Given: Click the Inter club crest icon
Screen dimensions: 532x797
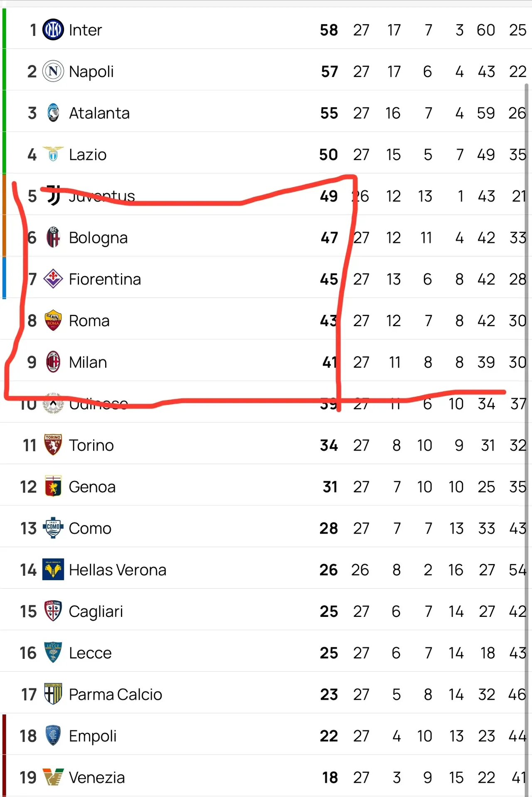Looking at the screenshot, I should pos(53,30).
